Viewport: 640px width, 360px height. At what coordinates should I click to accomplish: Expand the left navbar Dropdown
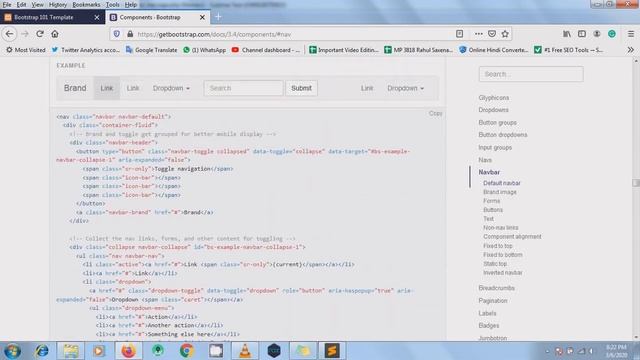(x=171, y=88)
